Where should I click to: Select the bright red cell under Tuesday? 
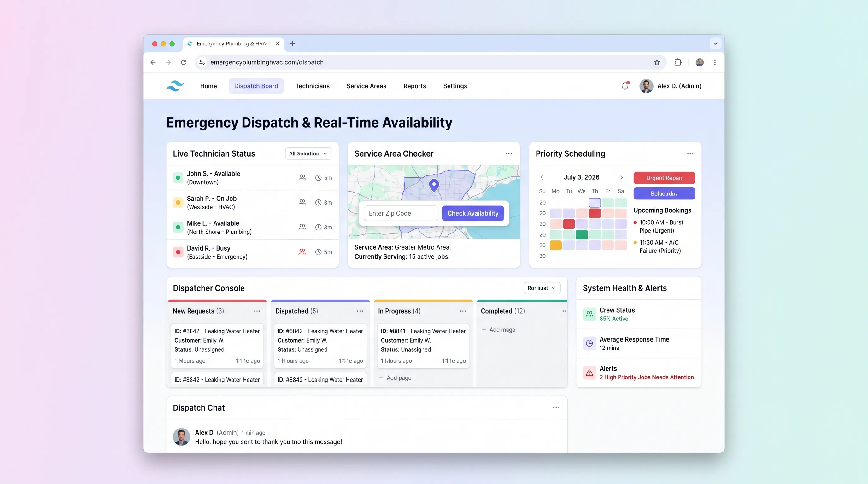click(x=568, y=224)
